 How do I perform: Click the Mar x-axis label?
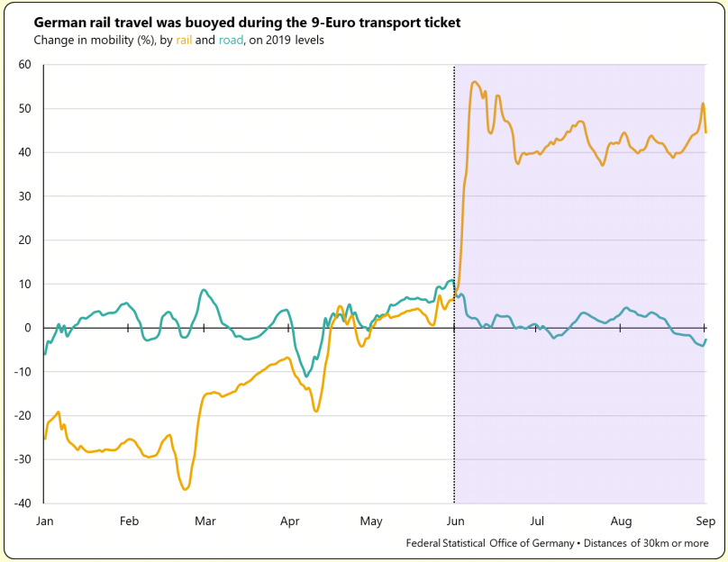point(205,521)
